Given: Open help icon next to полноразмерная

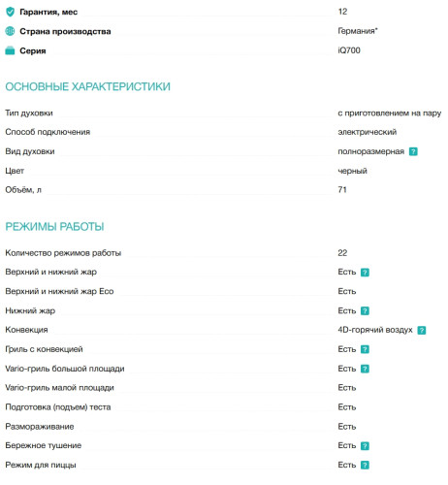Looking at the screenshot, I should point(413,151).
